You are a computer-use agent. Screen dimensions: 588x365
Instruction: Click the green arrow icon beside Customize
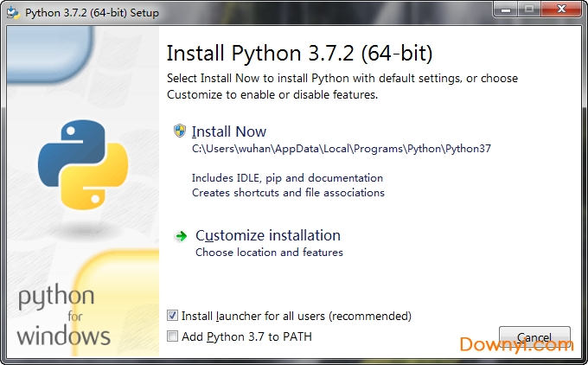(x=181, y=236)
